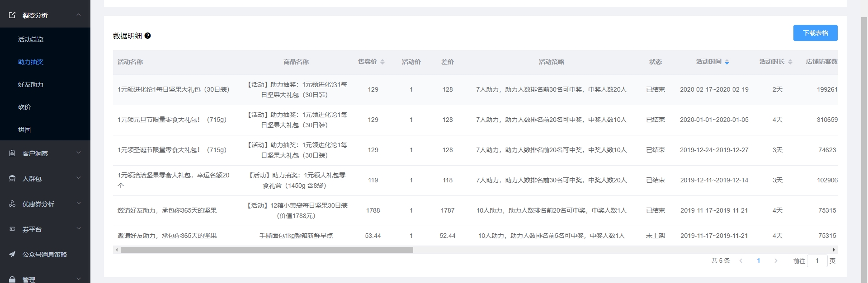The image size is (868, 283).
Task: Sort table by 活动时间 column
Action: (726, 62)
